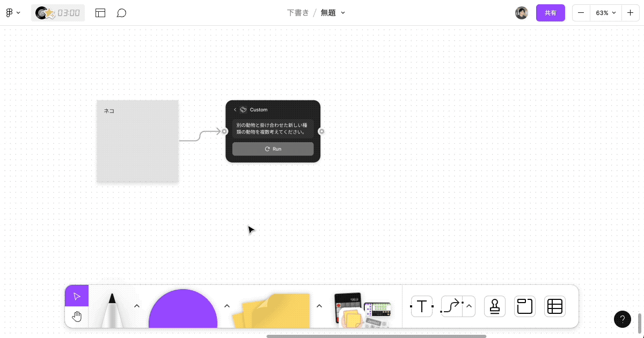Image resolution: width=644 pixels, height=338 pixels.
Task: Open the zoom level dropdown
Action: click(606, 12)
